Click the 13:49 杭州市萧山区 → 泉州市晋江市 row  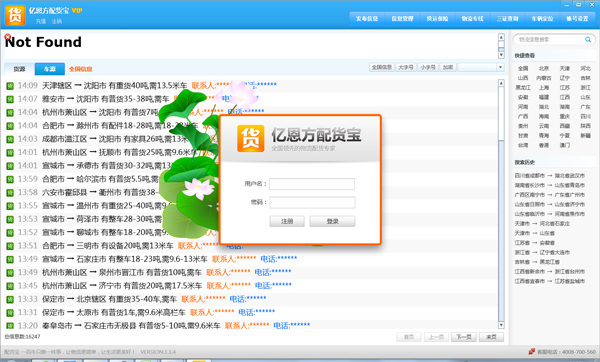coord(251,272)
